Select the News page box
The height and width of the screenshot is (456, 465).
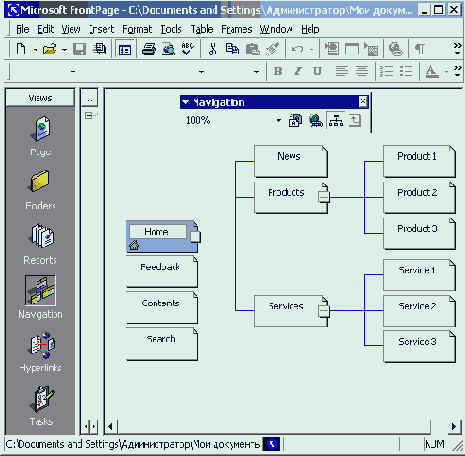point(291,161)
